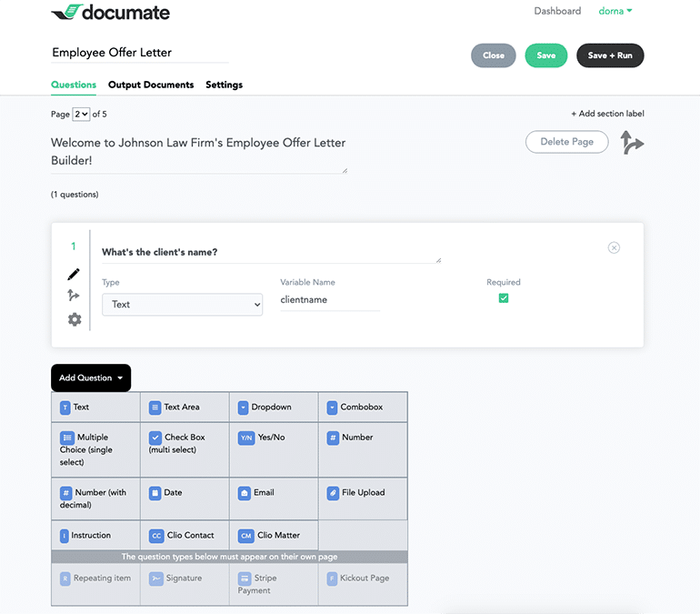Click the Documate logo
The height and width of the screenshot is (614, 700).
pyautogui.click(x=110, y=12)
